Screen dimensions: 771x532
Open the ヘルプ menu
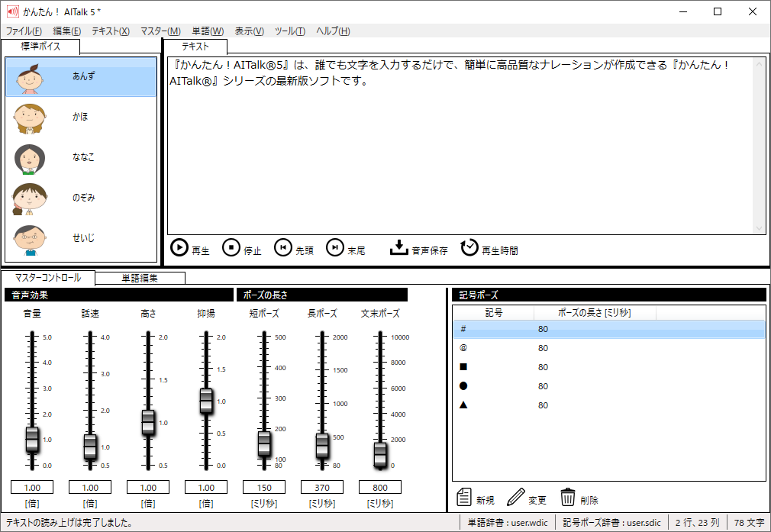coord(331,31)
